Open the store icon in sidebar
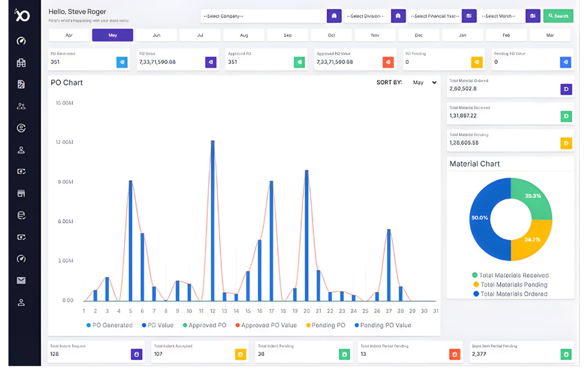 click(x=21, y=194)
